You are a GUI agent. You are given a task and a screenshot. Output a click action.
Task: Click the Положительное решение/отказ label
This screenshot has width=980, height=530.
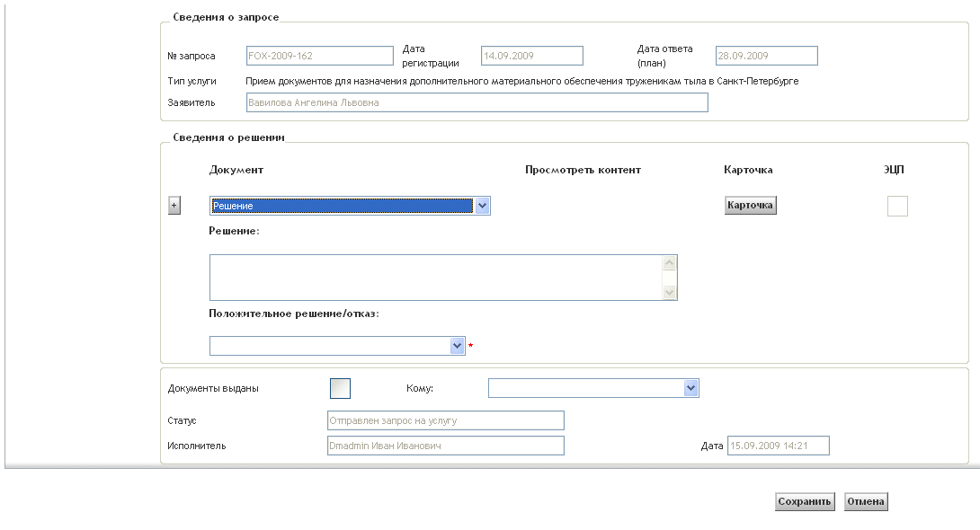pyautogui.click(x=294, y=314)
